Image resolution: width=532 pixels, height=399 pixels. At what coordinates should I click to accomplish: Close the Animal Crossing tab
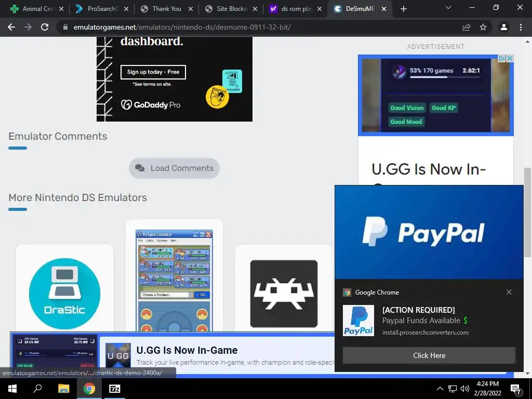click(x=61, y=9)
